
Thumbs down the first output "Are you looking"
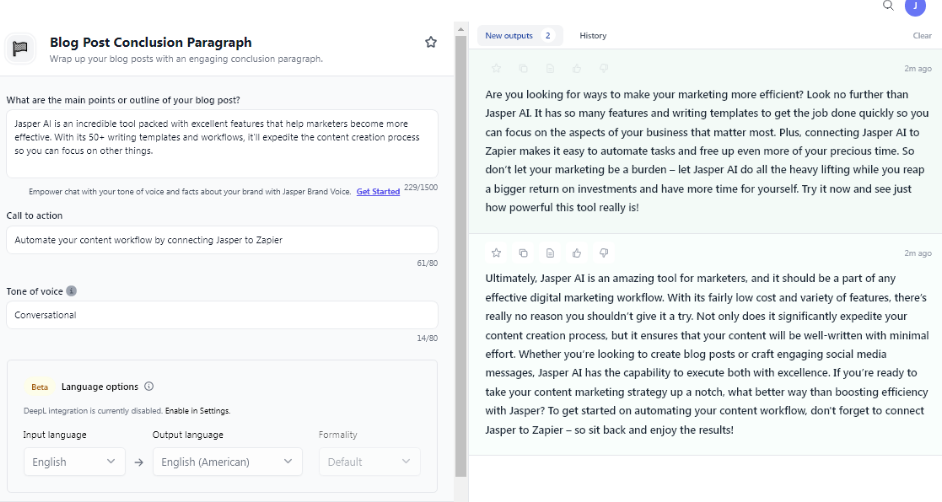[604, 68]
